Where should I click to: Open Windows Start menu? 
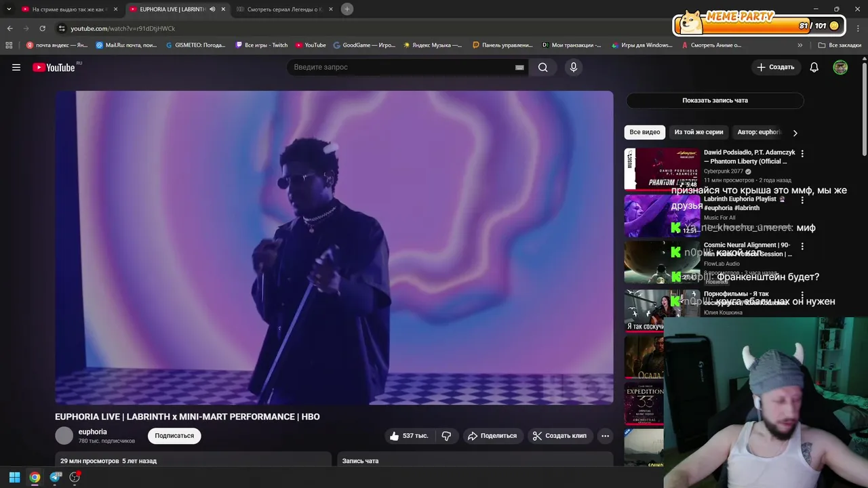point(14,477)
